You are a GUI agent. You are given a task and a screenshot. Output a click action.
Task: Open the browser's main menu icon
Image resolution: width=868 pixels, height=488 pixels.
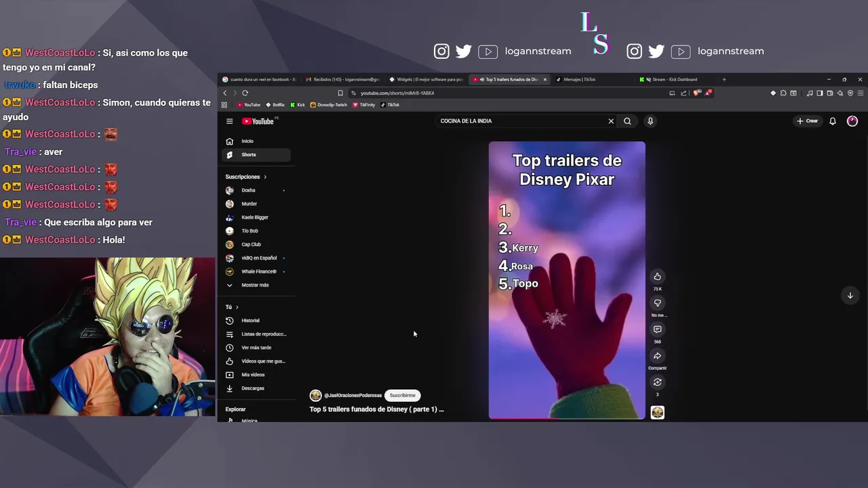861,93
